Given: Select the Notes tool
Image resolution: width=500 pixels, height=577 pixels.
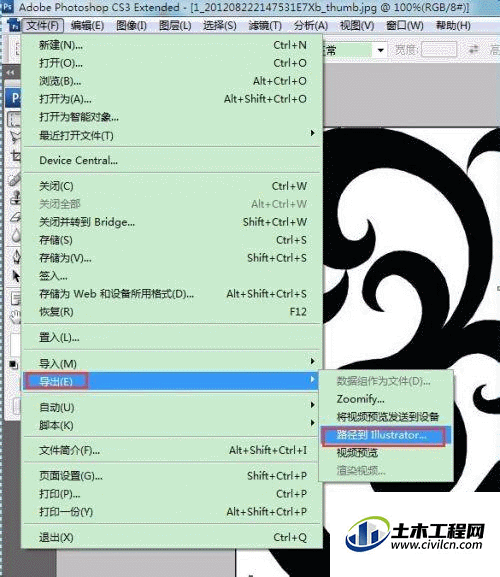Looking at the screenshot, I should coord(15,298).
